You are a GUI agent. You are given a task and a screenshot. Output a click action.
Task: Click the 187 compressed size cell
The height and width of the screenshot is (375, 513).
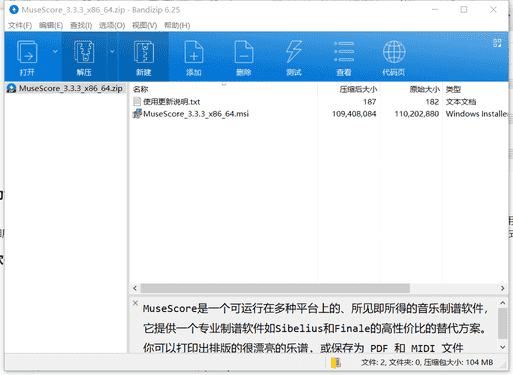point(370,102)
